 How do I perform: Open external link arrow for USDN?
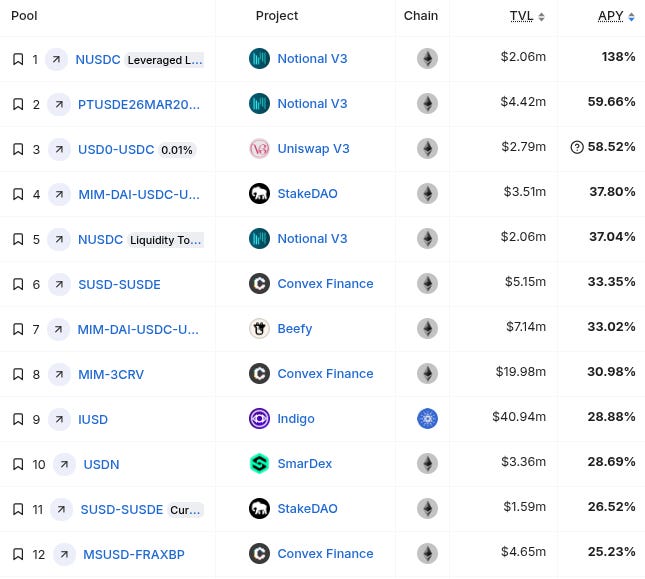pyautogui.click(x=65, y=464)
